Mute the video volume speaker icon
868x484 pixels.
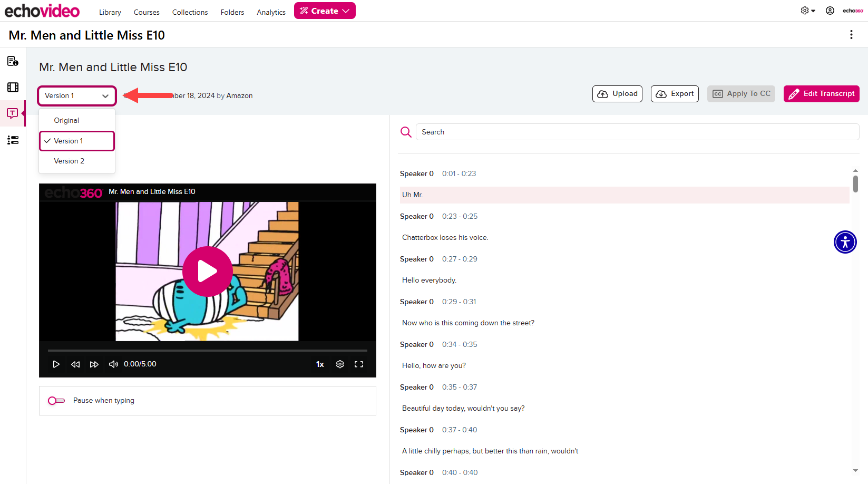(113, 364)
